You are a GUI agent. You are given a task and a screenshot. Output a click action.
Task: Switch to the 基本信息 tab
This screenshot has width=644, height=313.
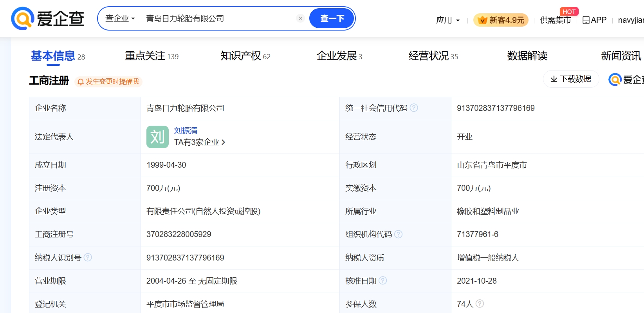(x=58, y=56)
